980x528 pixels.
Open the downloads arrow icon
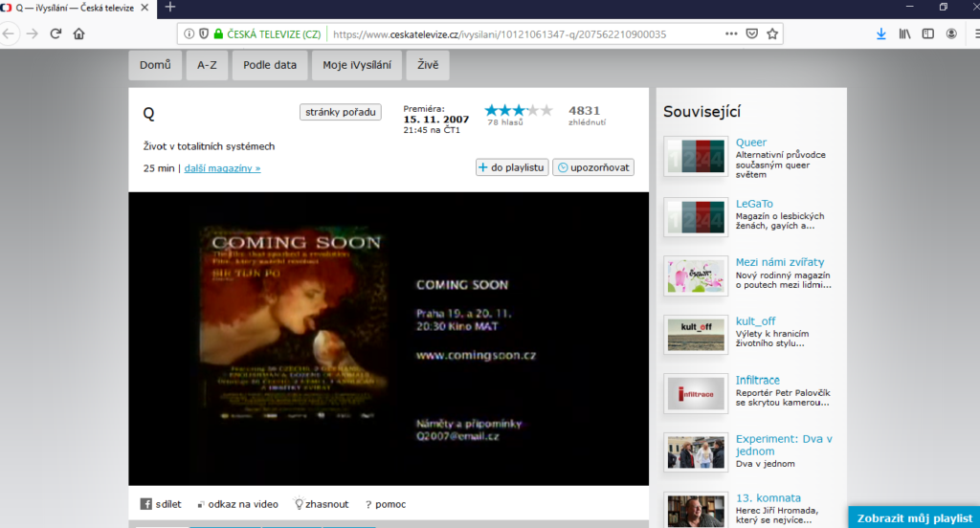(x=881, y=33)
